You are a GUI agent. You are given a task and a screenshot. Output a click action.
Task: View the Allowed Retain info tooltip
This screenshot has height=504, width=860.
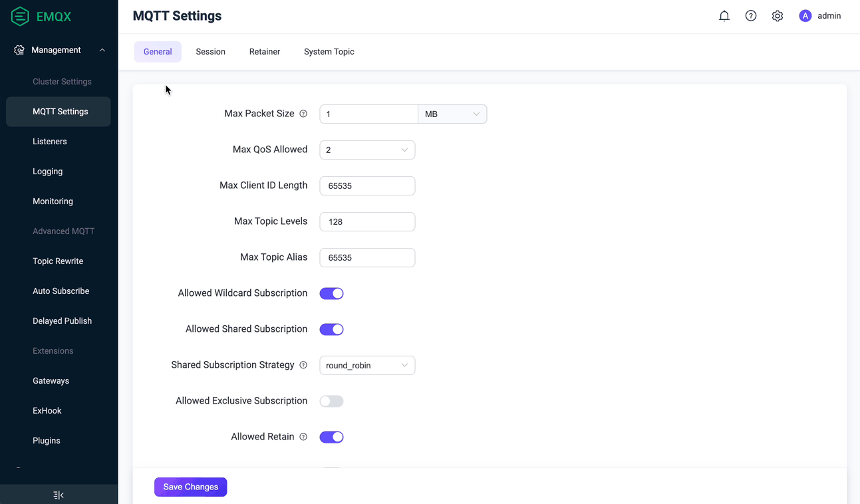coord(304,437)
